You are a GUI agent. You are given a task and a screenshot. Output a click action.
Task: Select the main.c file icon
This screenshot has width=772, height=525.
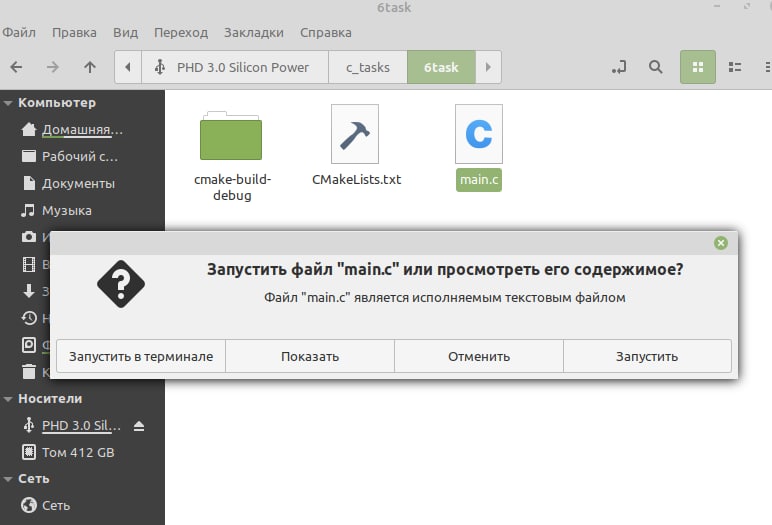(x=479, y=134)
